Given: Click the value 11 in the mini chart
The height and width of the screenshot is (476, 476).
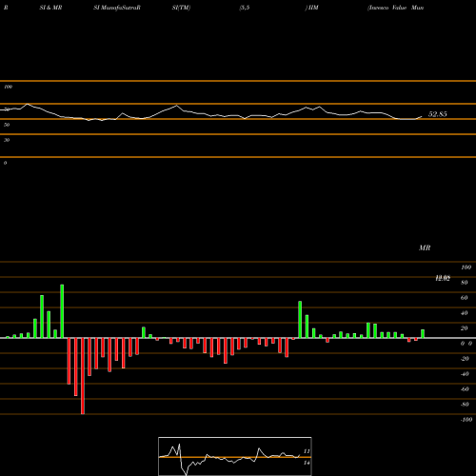Looking at the screenshot, I should tap(307, 451).
